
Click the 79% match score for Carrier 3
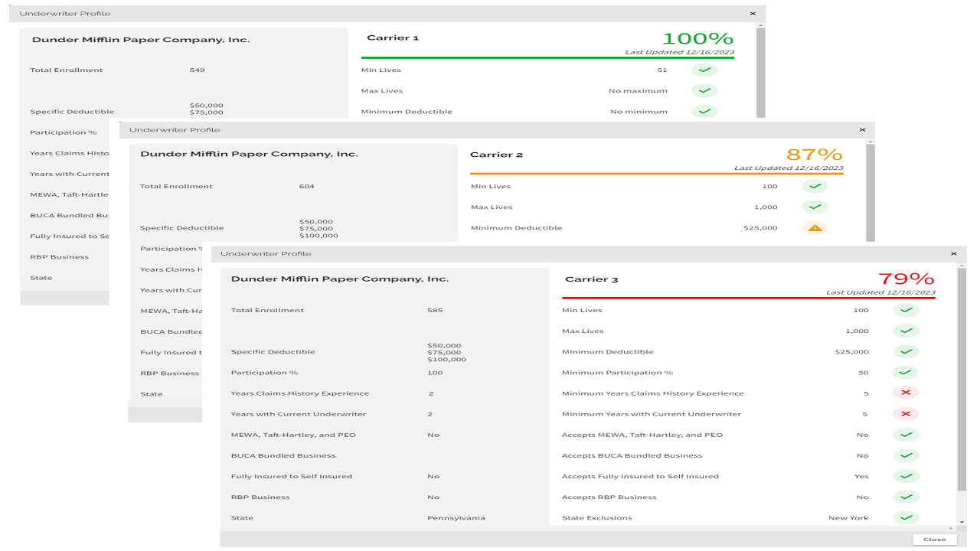(906, 279)
